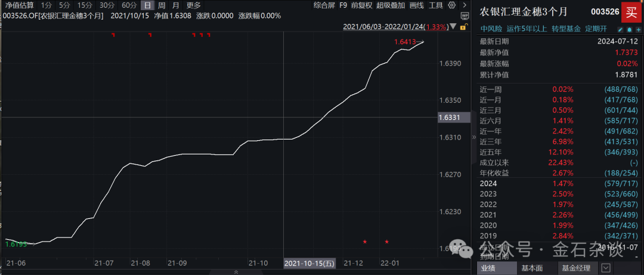Click the red 买 buy button

coord(630,11)
